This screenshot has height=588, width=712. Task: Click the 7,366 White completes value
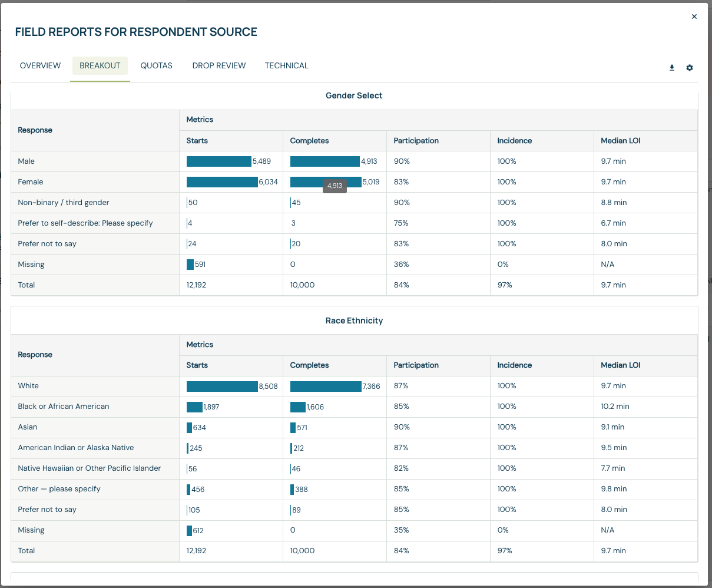tap(372, 387)
